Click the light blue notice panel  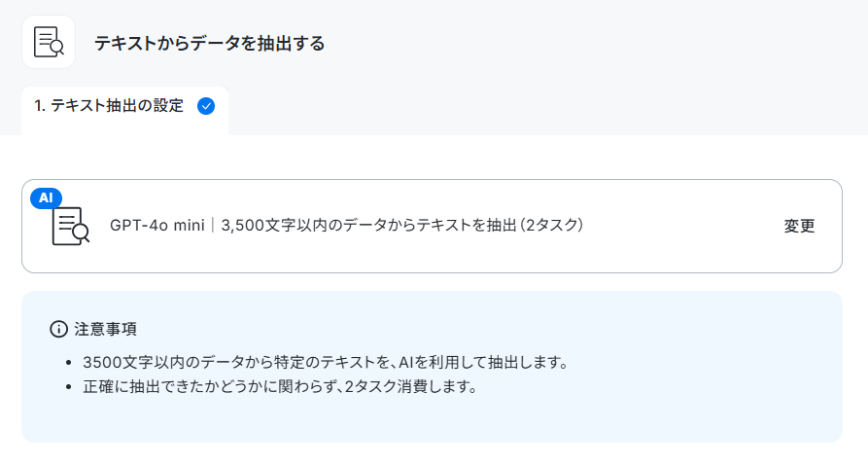coord(432,367)
